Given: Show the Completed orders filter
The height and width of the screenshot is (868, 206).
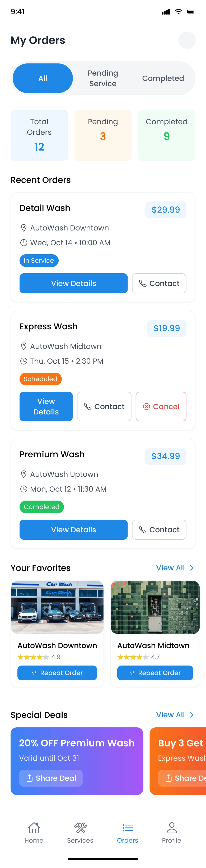Looking at the screenshot, I should pyautogui.click(x=163, y=78).
